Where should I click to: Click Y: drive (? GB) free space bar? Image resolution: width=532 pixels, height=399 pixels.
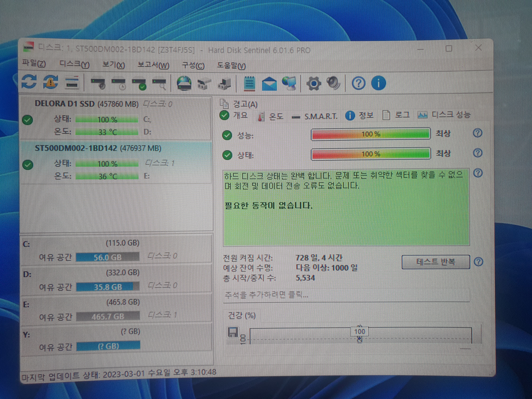[x=108, y=346]
